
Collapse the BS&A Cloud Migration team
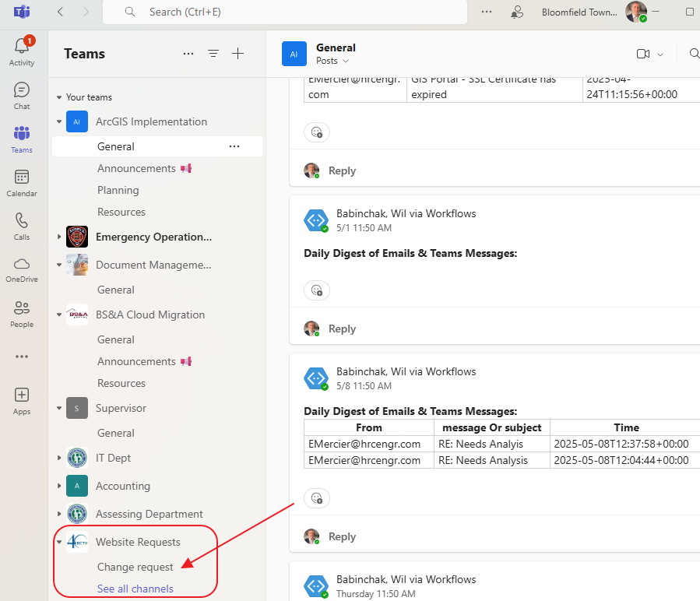59,315
